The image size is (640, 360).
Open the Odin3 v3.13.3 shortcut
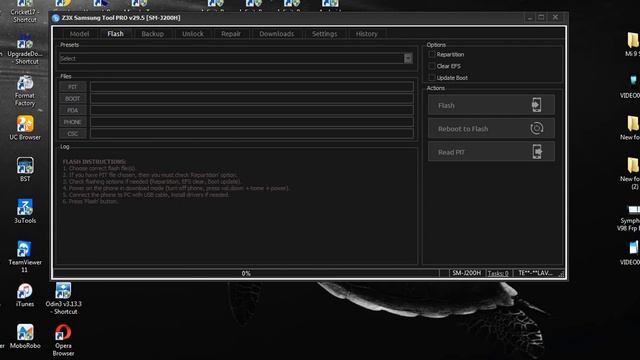point(63,298)
